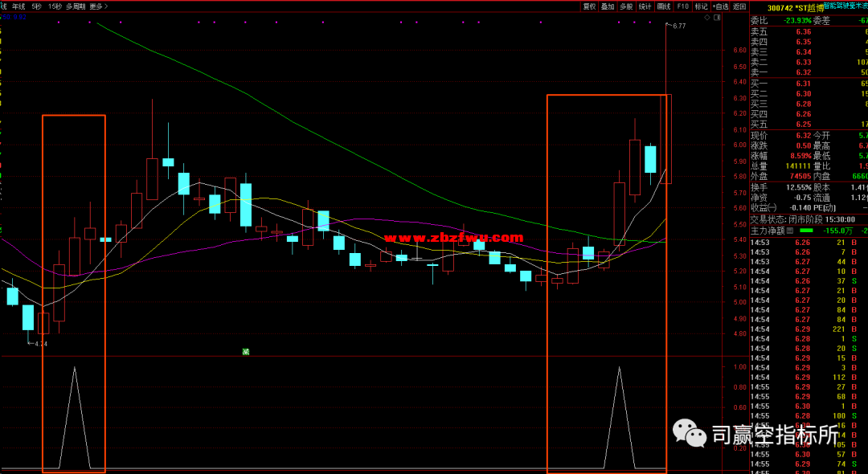Select the 15秒 interval tab

tap(55, 6)
